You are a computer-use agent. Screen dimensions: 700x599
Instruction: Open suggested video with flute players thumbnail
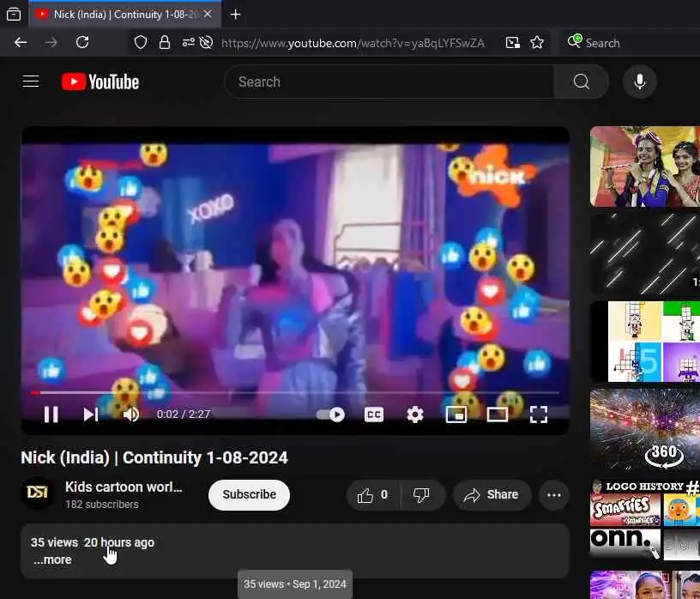645,166
